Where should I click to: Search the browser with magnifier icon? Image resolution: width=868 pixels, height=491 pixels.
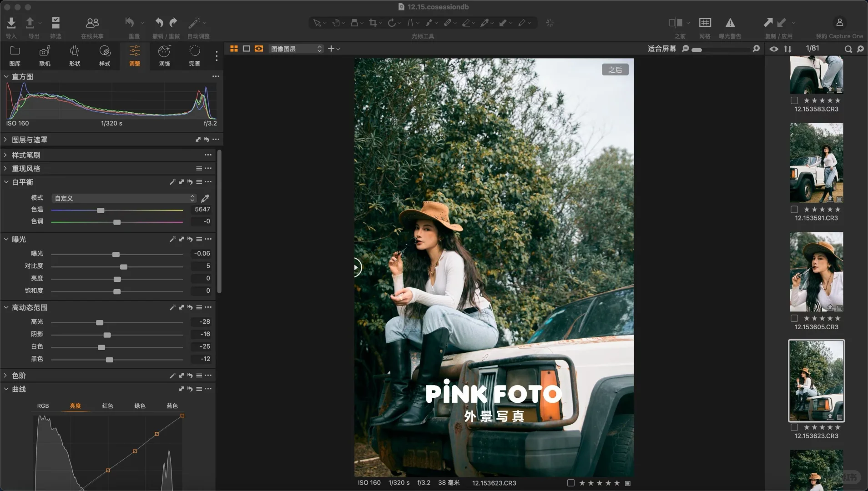click(x=848, y=49)
